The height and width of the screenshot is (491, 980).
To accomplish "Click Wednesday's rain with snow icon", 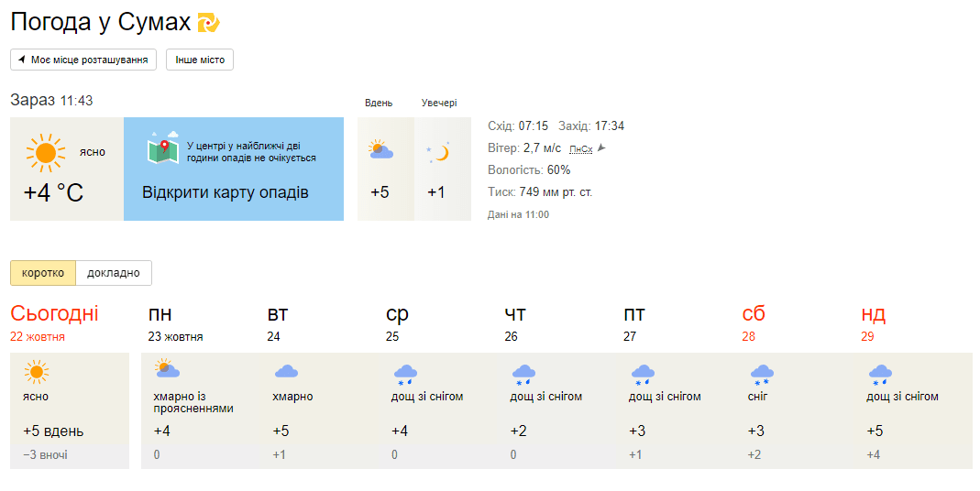I will (405, 375).
